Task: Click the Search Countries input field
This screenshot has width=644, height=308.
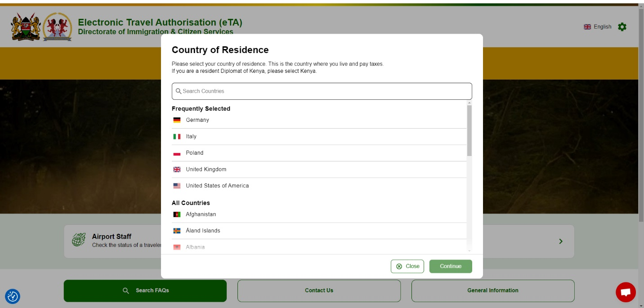Action: pos(322,91)
